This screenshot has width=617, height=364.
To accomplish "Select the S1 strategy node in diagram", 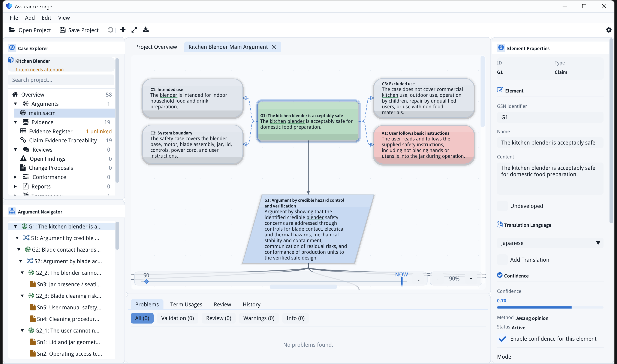I will coord(308,229).
